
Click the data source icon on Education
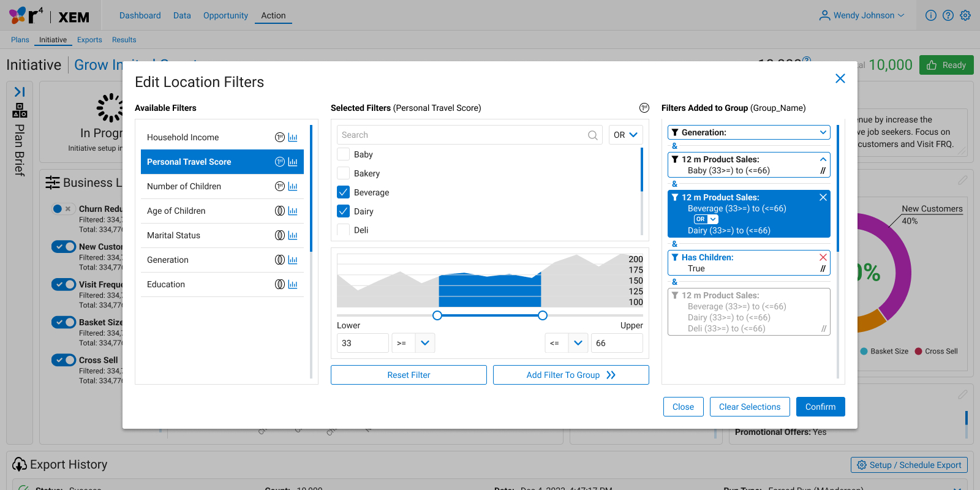coord(280,284)
